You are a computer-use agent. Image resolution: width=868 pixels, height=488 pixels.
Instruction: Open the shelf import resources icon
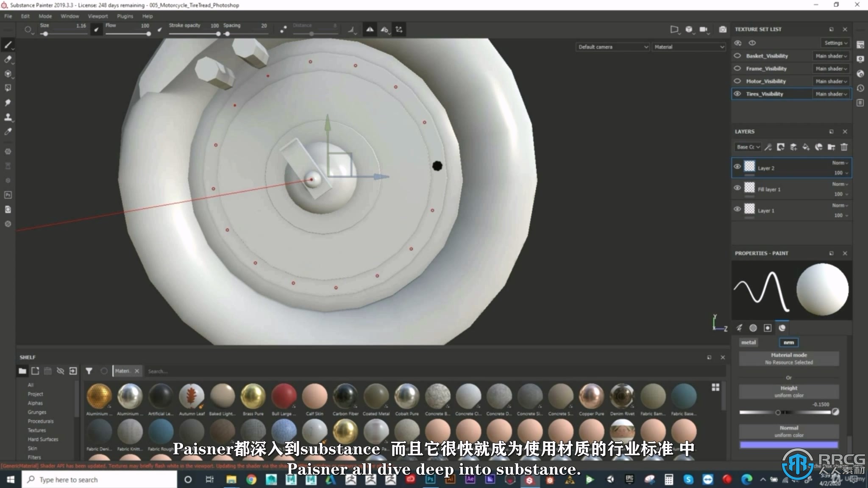73,371
